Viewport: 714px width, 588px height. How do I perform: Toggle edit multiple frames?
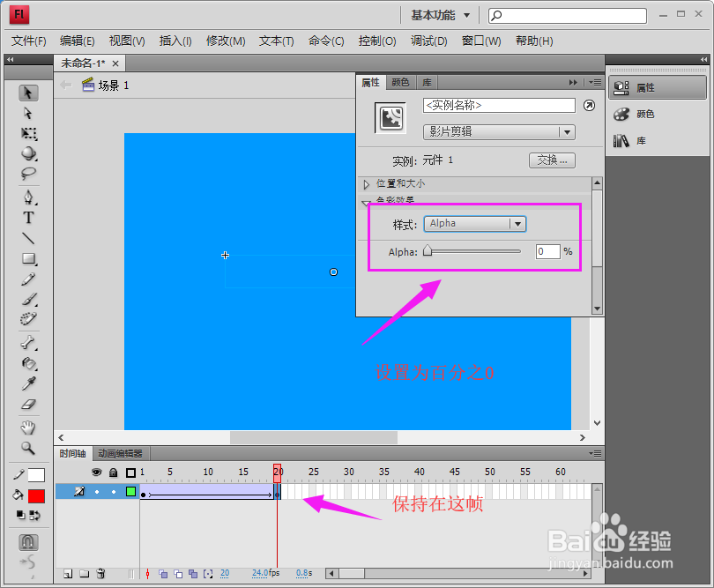193,574
